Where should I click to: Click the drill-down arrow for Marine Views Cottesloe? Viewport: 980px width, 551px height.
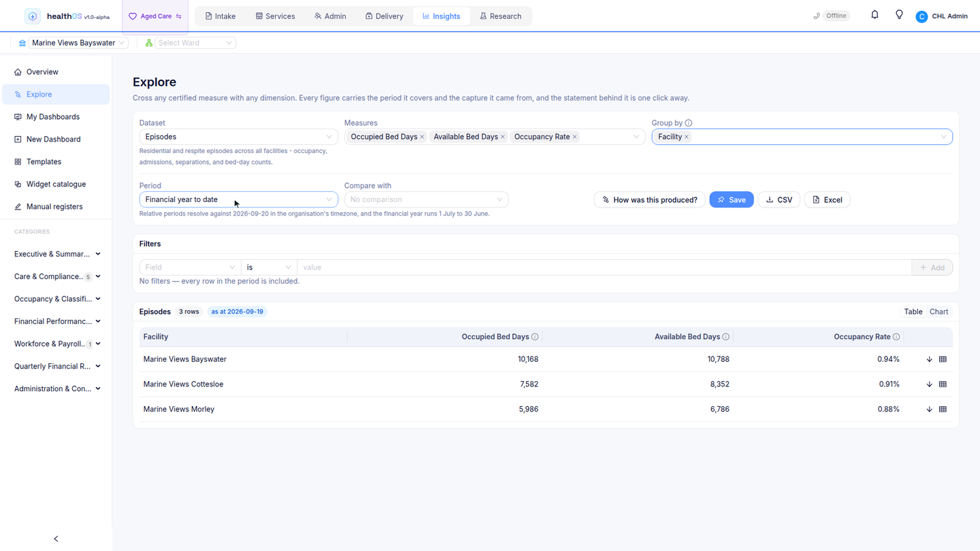pos(929,384)
